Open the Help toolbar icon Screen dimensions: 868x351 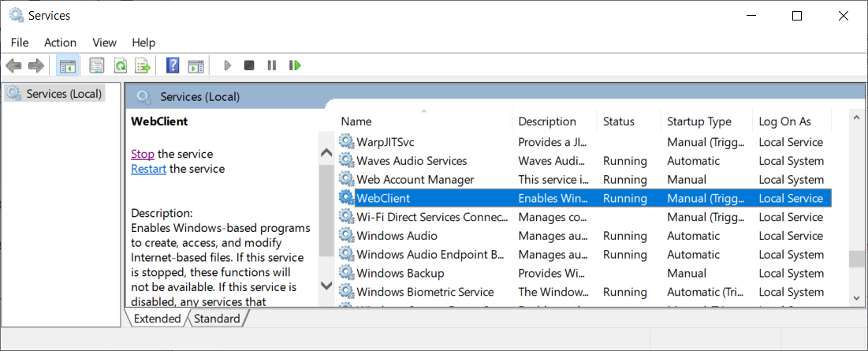(173, 66)
